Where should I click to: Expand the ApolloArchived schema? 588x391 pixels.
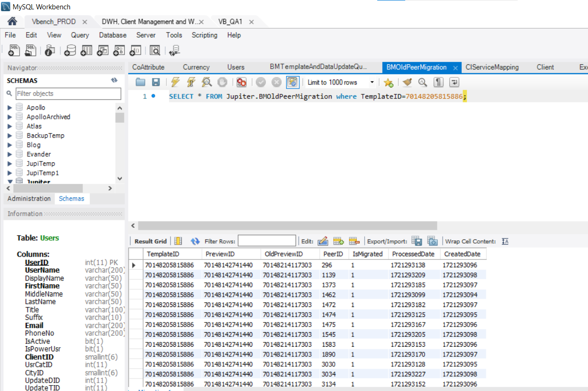coord(10,117)
